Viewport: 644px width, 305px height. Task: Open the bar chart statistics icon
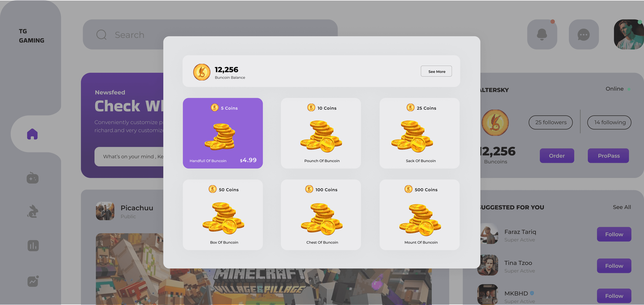33,246
